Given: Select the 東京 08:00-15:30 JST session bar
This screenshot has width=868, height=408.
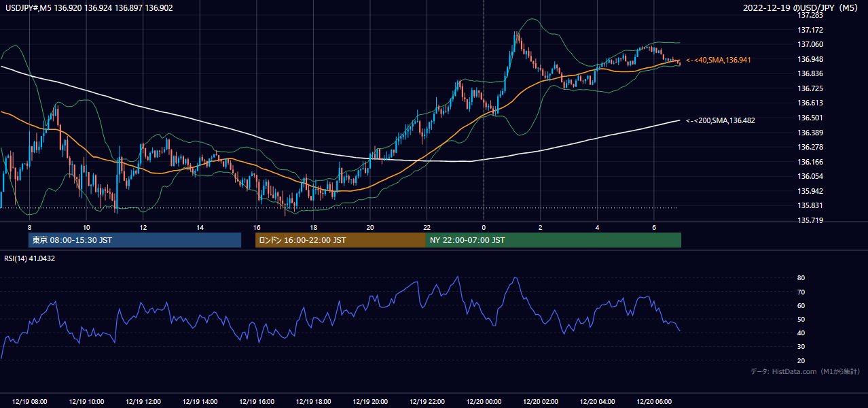Looking at the screenshot, I should [134, 240].
